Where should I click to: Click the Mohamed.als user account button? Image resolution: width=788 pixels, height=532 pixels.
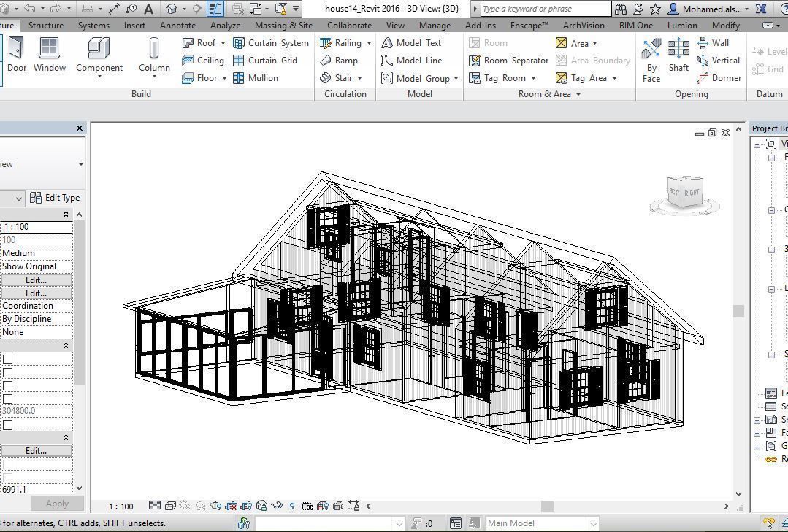tap(708, 9)
